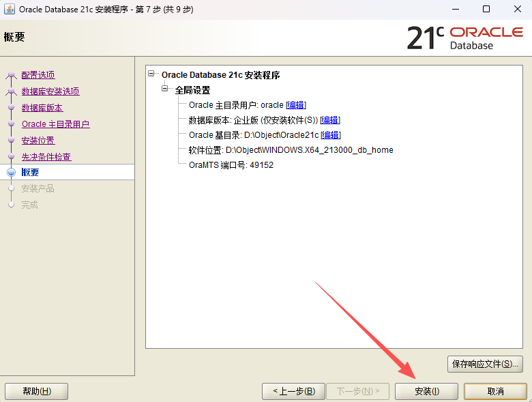532x402 pixels.
Task: Edit the Oracle 基目录 path
Action: coord(331,135)
